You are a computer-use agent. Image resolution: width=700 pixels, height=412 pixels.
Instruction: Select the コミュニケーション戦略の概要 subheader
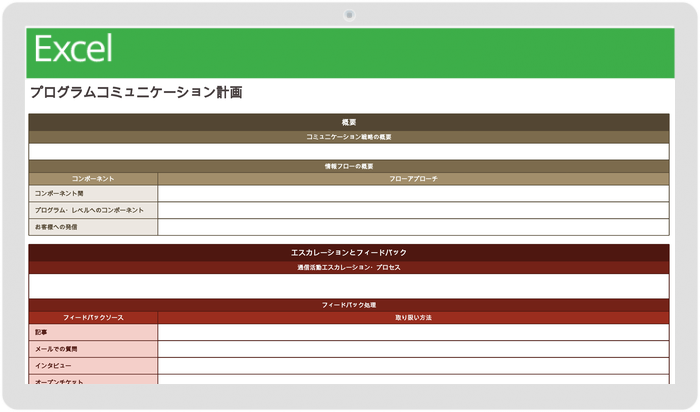point(349,137)
